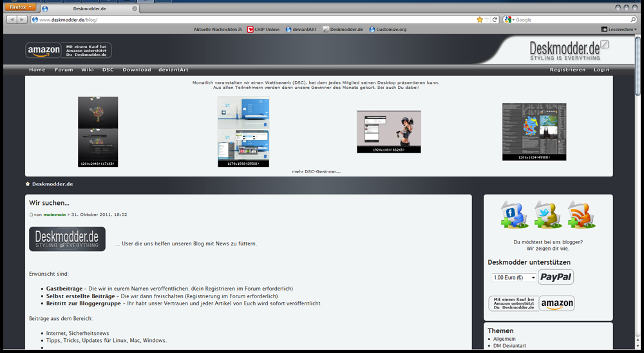Open the Forum navigation item

coord(64,70)
